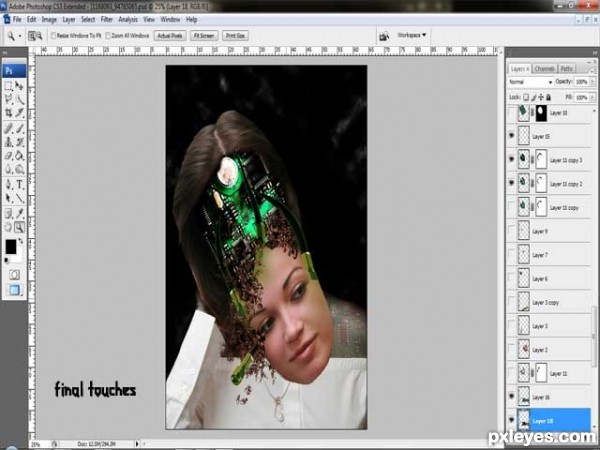Viewport: 600px width, 450px height.
Task: Select the Brush tool
Action: (x=20, y=128)
